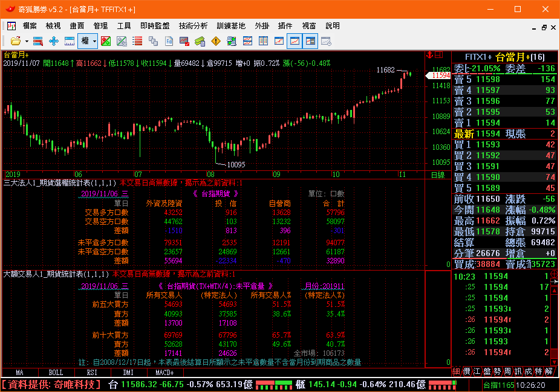
Task: Open the 管理 menu
Action: click(x=100, y=26)
